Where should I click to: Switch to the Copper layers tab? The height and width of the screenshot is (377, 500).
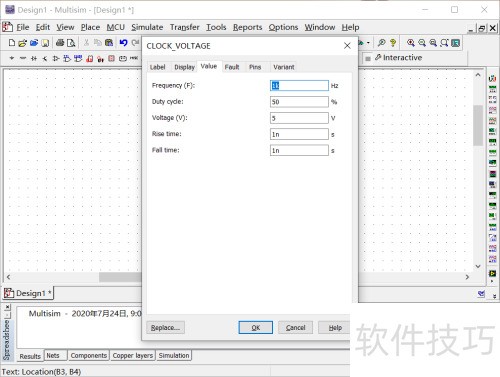tap(133, 356)
